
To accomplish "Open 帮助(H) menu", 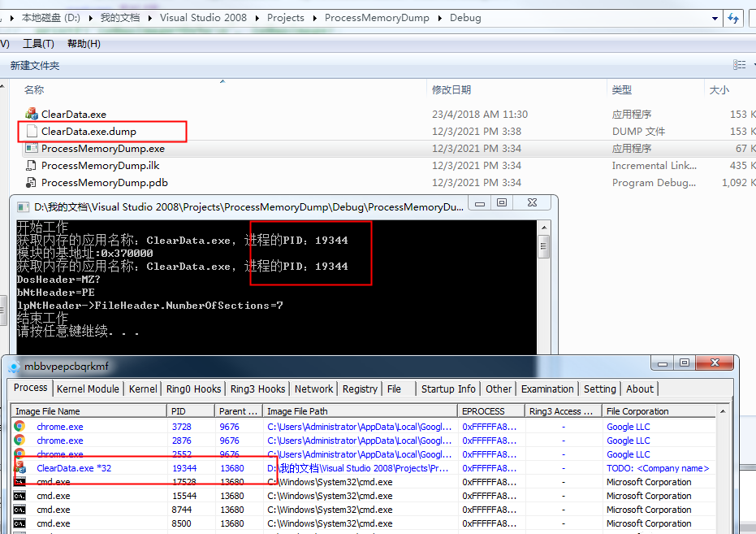I will pos(84,44).
